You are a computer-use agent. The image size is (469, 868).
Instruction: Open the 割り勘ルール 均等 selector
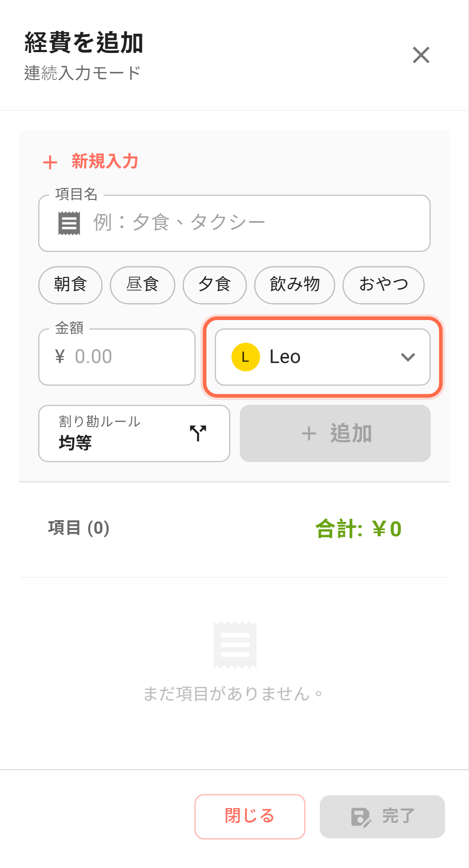click(x=134, y=433)
